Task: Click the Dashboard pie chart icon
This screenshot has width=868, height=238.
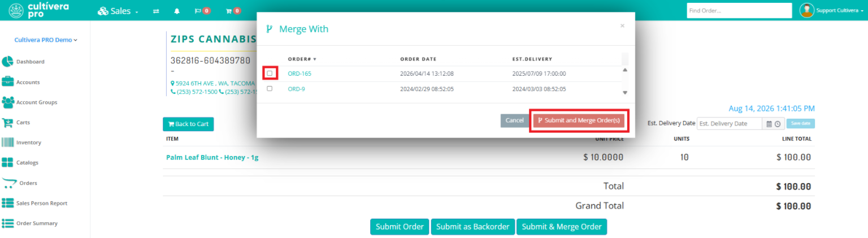Action: [x=7, y=62]
